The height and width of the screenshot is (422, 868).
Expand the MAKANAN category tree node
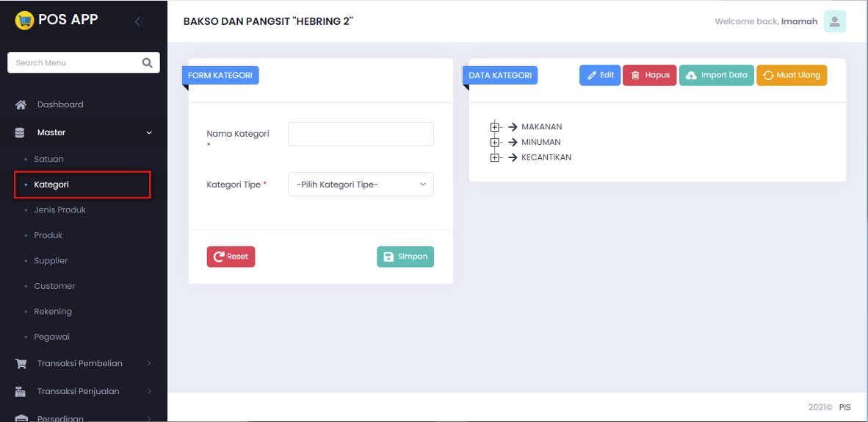click(x=495, y=126)
